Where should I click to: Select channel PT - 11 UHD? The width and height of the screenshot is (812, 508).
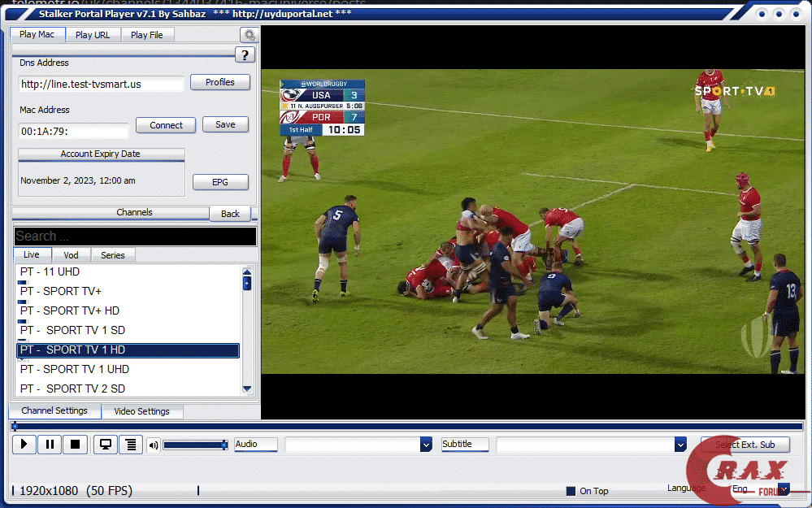(128, 271)
